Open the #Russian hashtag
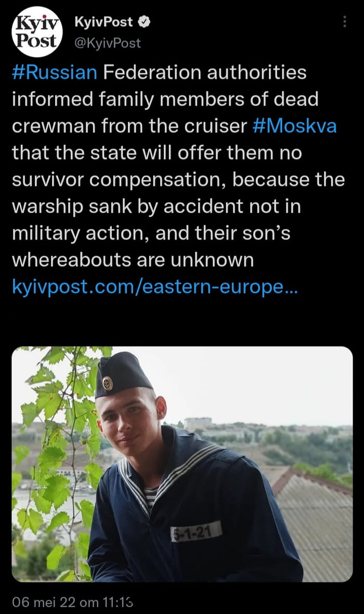364x614 pixels. [x=55, y=72]
